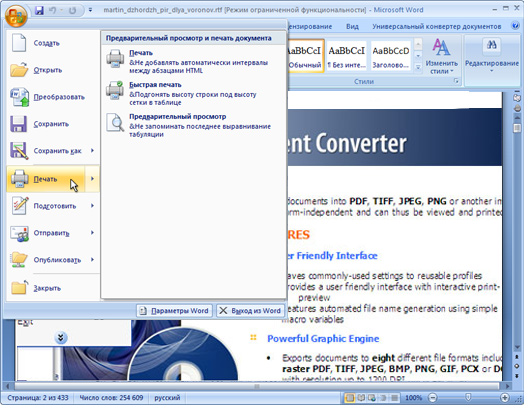
Task: Click the printer with checkmark icon for Быстрая печать
Action: [x=115, y=91]
